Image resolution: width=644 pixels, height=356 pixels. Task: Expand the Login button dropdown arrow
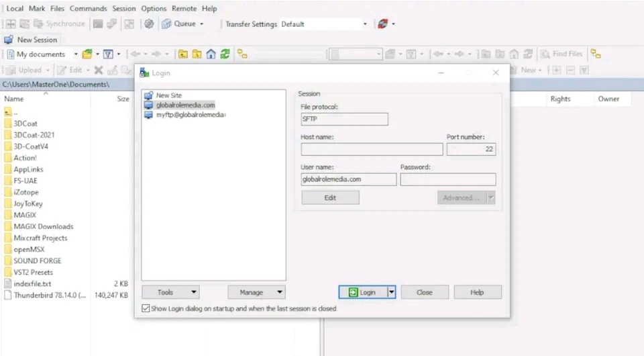tap(391, 292)
